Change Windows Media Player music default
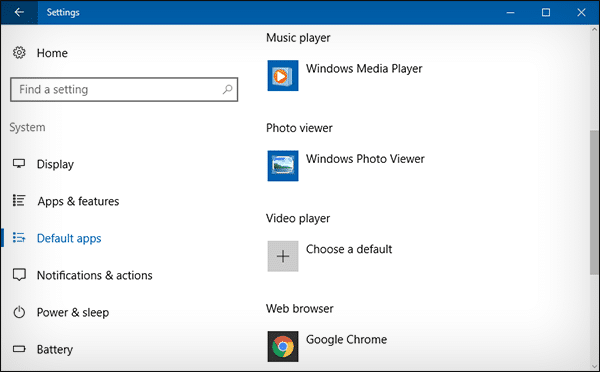The height and width of the screenshot is (372, 600). [x=364, y=69]
